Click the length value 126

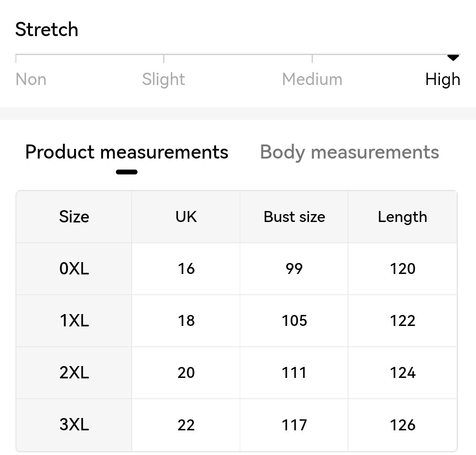(402, 425)
